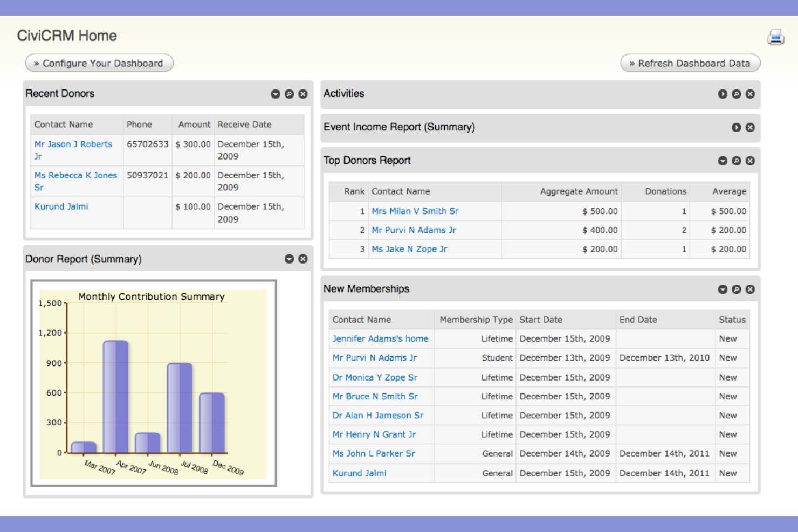Screen dimensions: 798x532
Task: Click the $ 500.00 aggregate amount cell
Action: click(x=600, y=211)
